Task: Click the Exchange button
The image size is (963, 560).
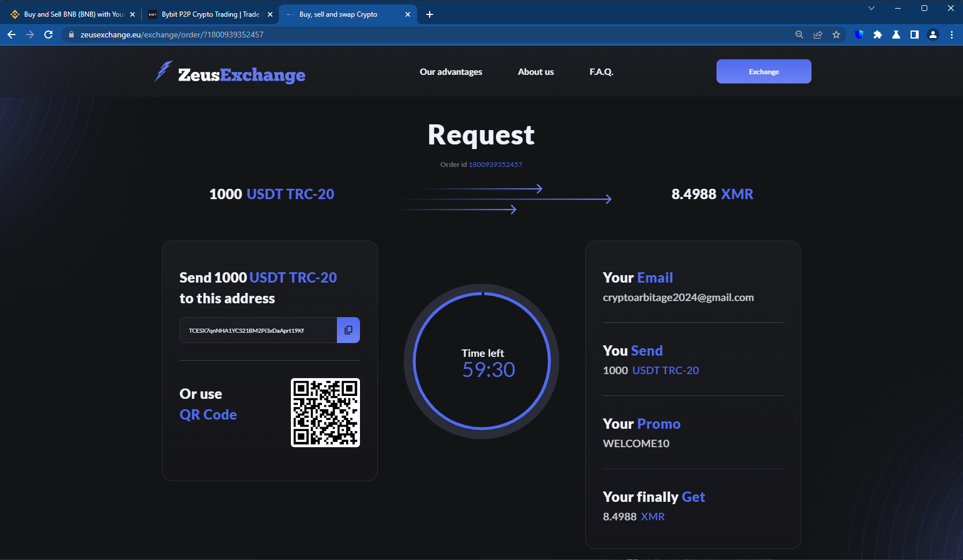Action: (763, 71)
